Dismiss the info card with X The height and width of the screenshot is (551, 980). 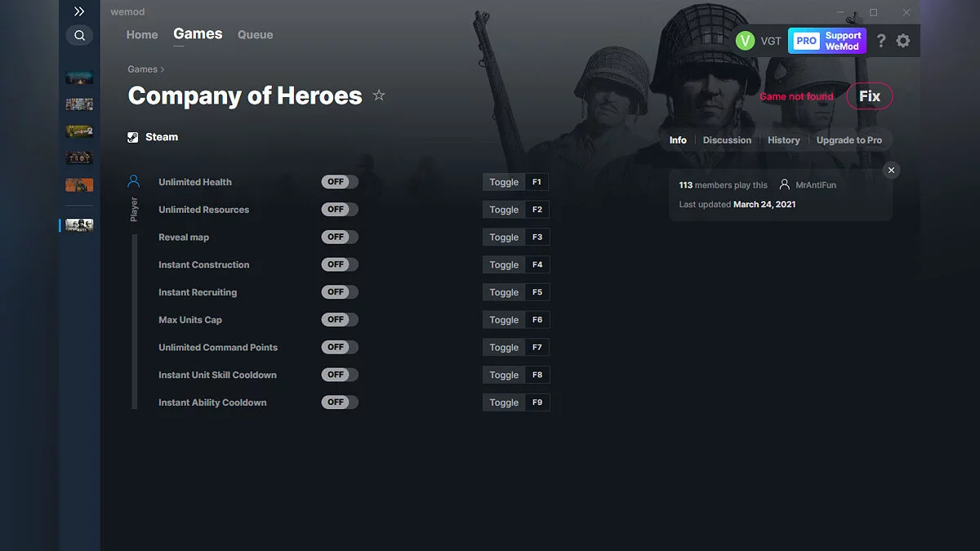coord(892,170)
